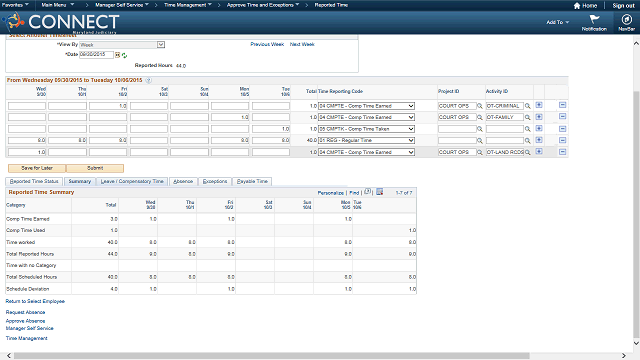Image resolution: width=640 pixels, height=360 pixels.
Task: Expand the View By Week dropdown
Action: click(161, 44)
